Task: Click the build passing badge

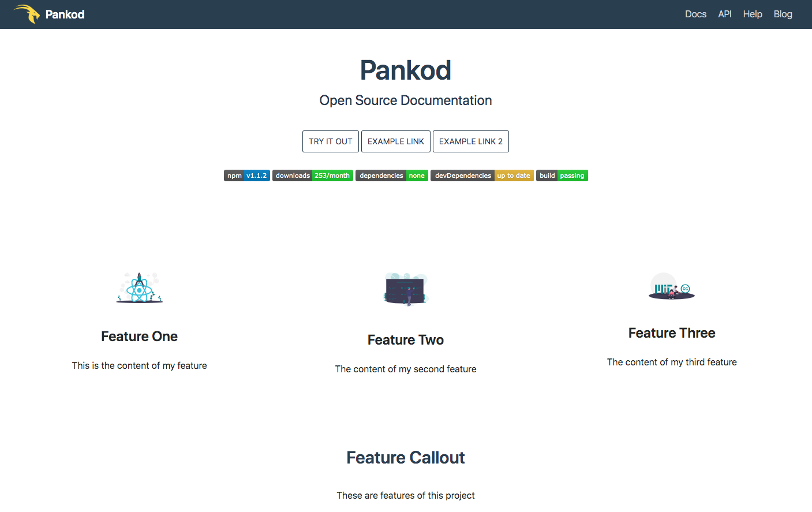Action: 562,175
